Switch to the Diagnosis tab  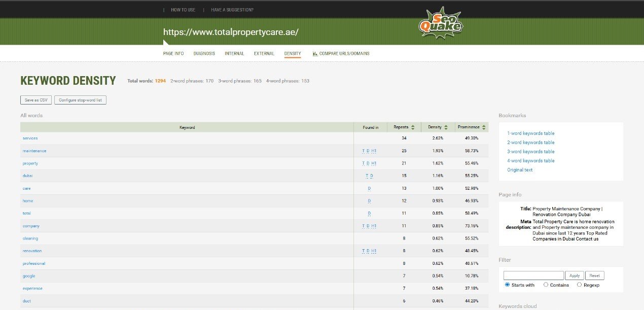204,53
